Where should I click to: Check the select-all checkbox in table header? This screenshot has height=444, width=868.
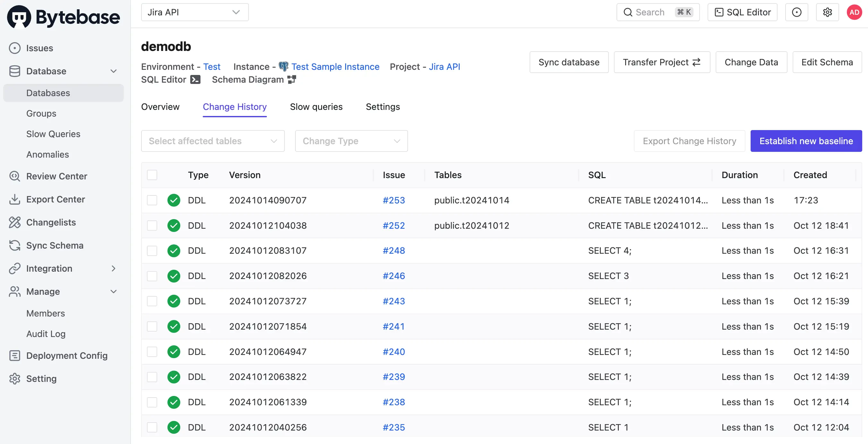tap(152, 175)
